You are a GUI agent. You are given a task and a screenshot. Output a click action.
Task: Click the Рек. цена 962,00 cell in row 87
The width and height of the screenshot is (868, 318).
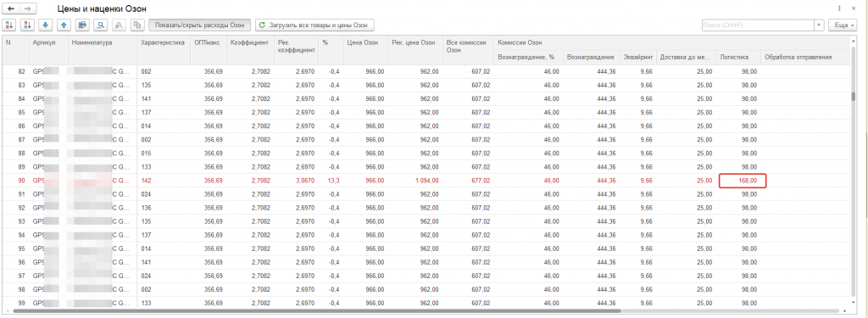pos(415,140)
